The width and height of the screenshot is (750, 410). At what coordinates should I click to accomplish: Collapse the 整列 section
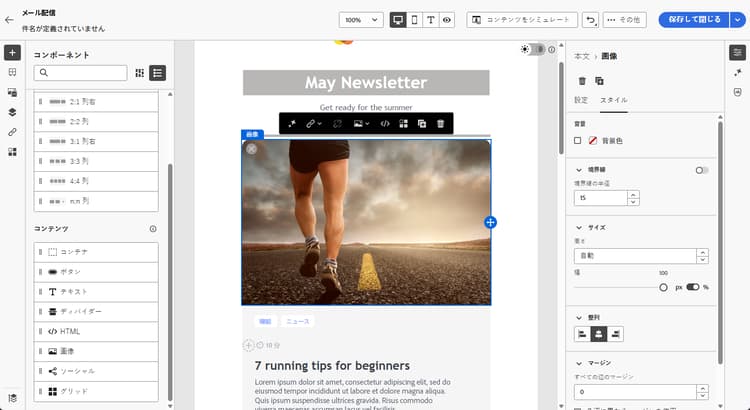click(x=579, y=318)
